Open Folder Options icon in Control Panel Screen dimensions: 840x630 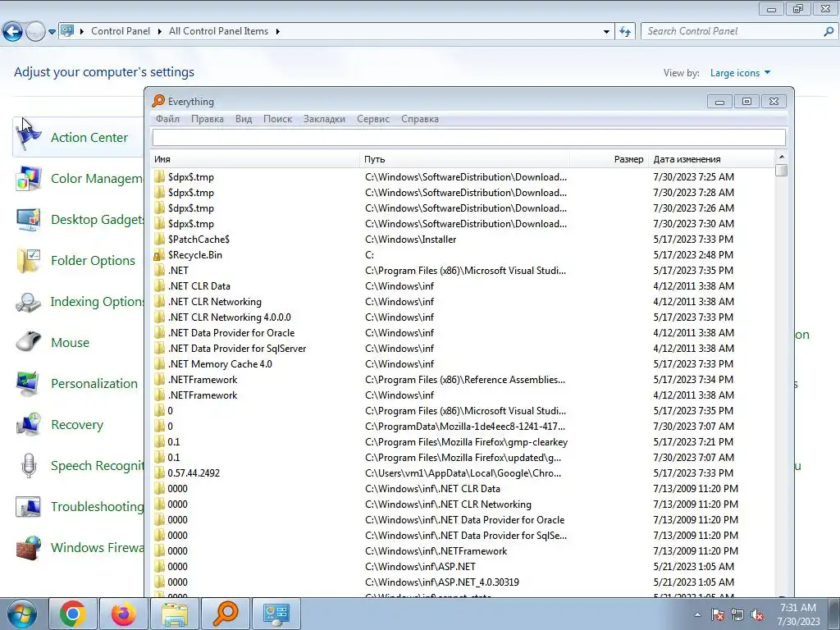[29, 260]
